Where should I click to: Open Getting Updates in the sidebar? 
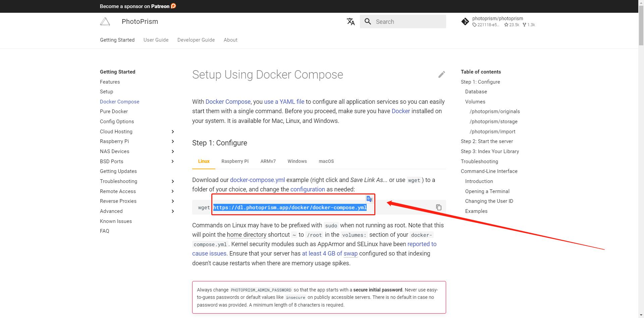118,171
